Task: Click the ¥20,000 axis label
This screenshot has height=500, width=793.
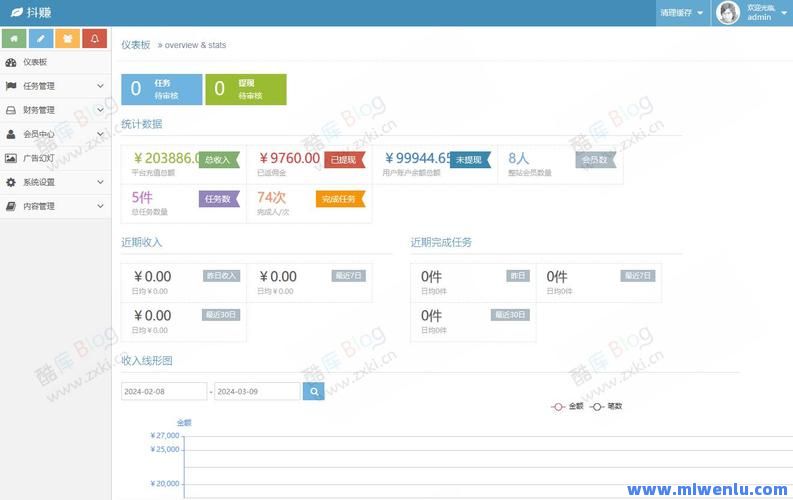Action: tap(165, 484)
